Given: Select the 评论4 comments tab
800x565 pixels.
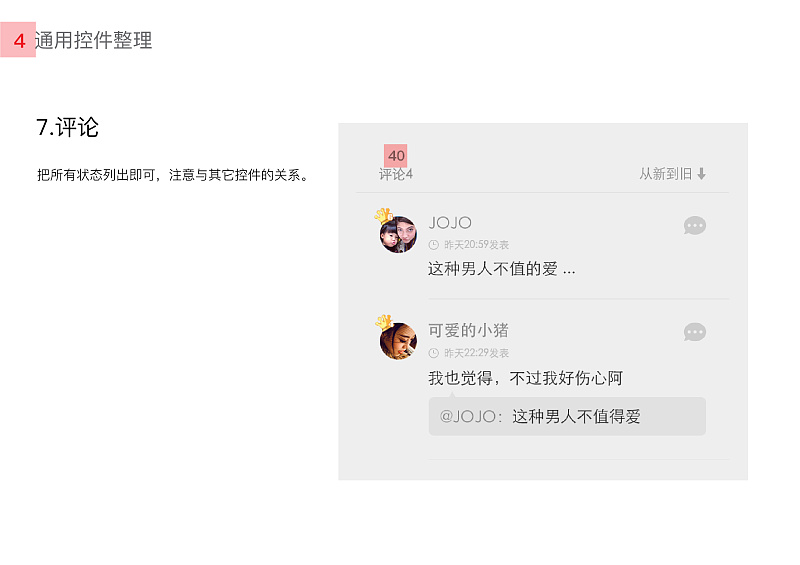Looking at the screenshot, I should click(x=395, y=175).
